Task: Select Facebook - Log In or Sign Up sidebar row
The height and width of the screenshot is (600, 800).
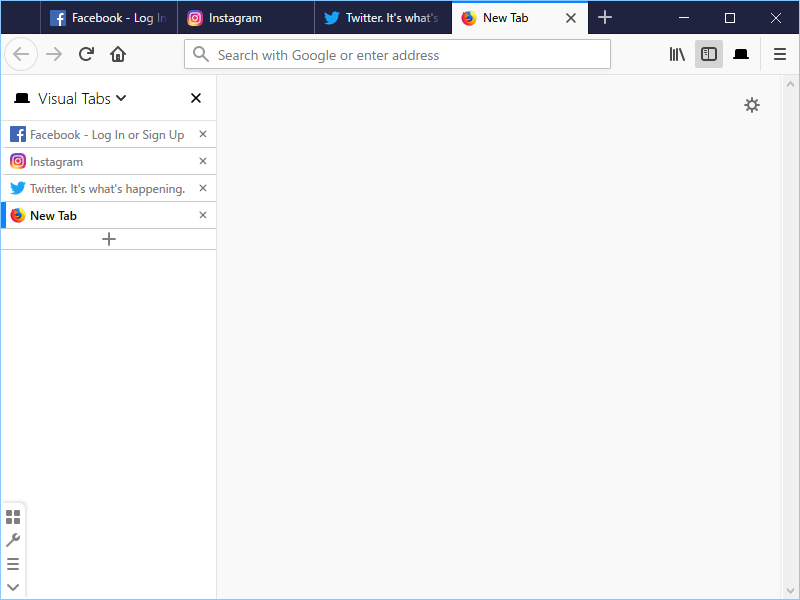Action: coord(109,134)
